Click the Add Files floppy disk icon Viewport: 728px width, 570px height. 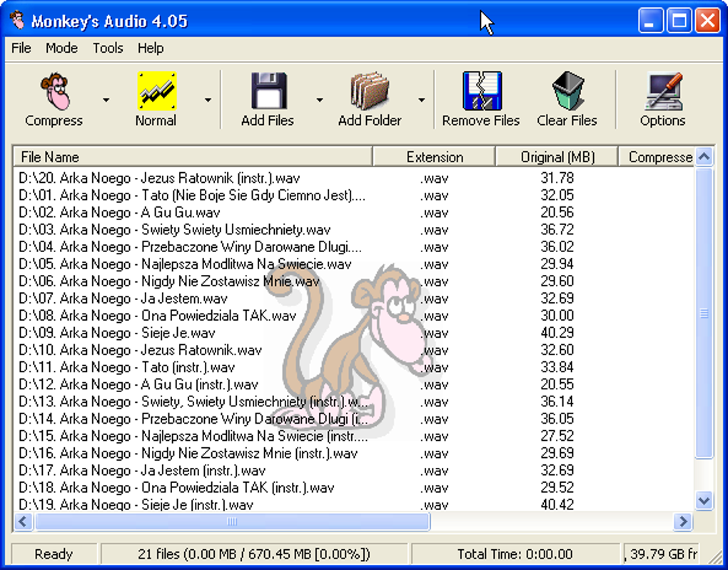point(268,91)
